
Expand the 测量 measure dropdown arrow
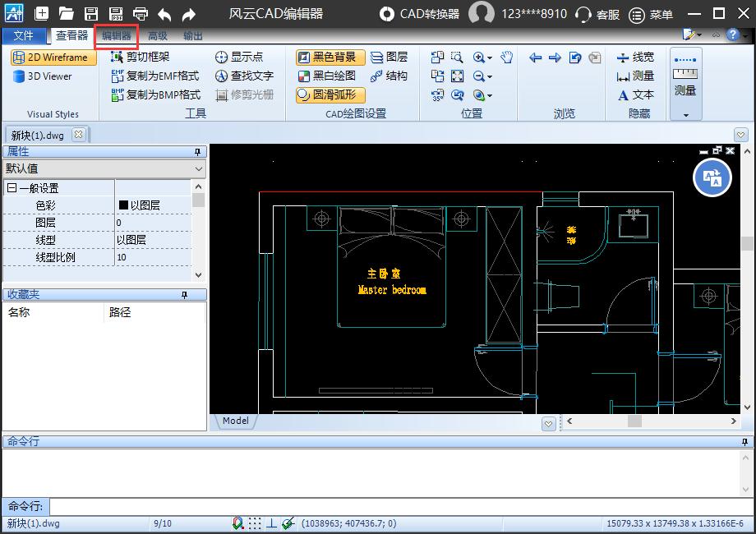(685, 115)
